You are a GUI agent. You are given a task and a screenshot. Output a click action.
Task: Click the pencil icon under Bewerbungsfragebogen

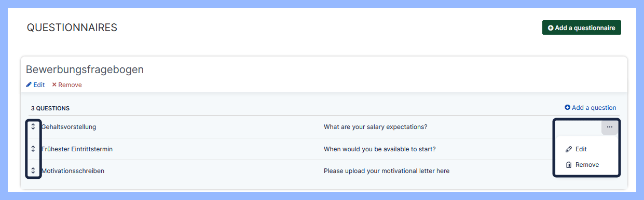pos(29,85)
